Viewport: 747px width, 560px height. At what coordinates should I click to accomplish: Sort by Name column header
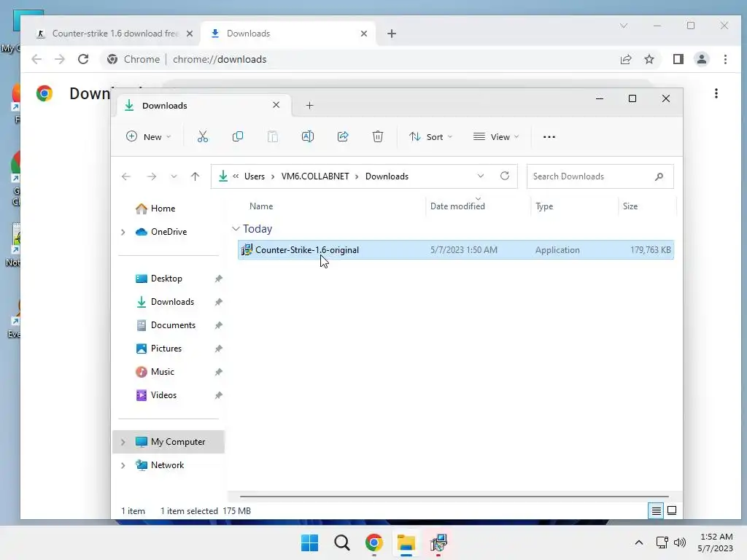tap(261, 206)
